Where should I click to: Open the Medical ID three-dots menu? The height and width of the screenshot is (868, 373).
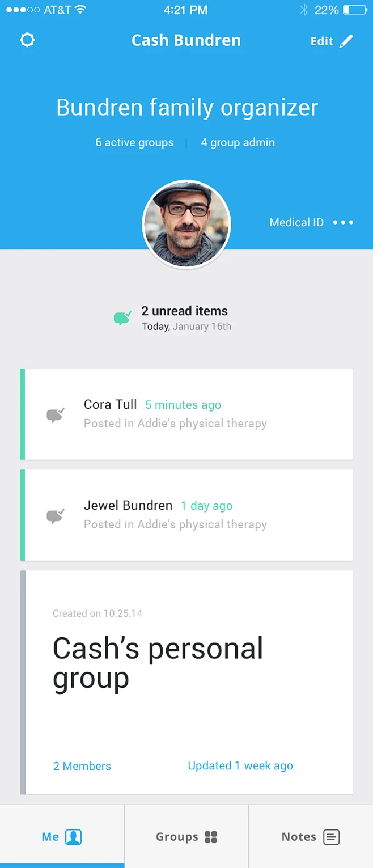343,222
